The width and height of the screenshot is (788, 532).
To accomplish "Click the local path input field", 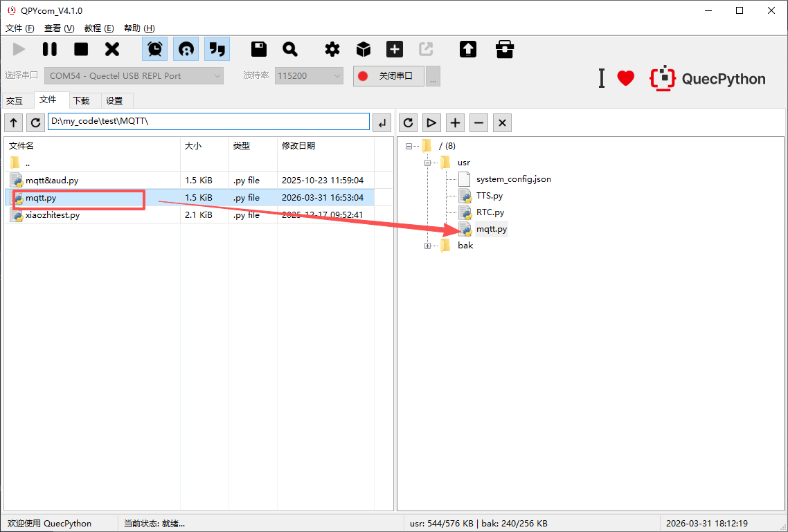I will tap(208, 122).
